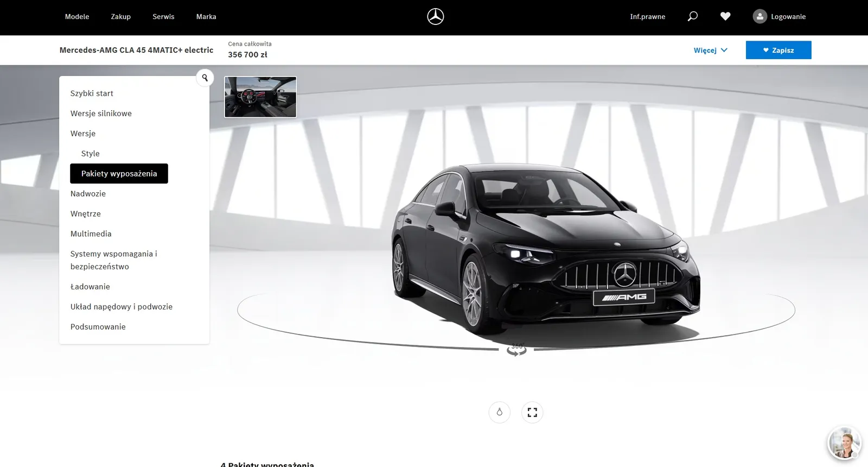Click the 360 degree rotate icon
The image size is (868, 467).
coord(516,350)
